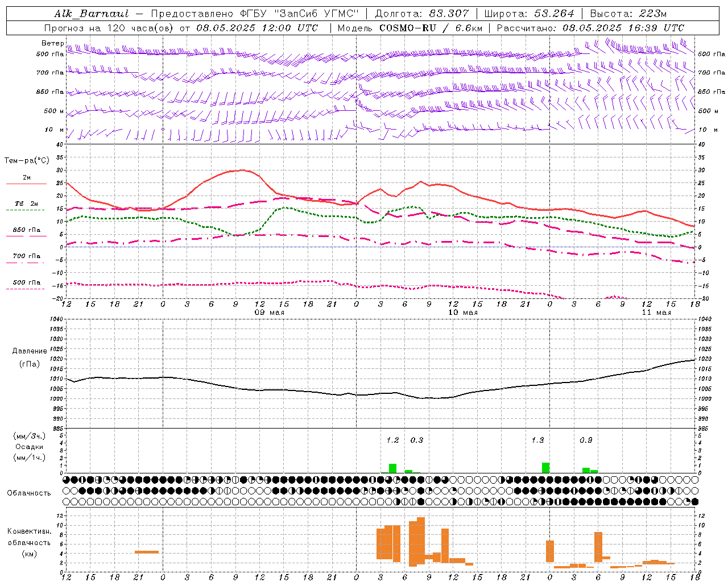The height and width of the screenshot is (582, 728).
Task: Click the 0.3 precipitation amount value
Action: [417, 440]
